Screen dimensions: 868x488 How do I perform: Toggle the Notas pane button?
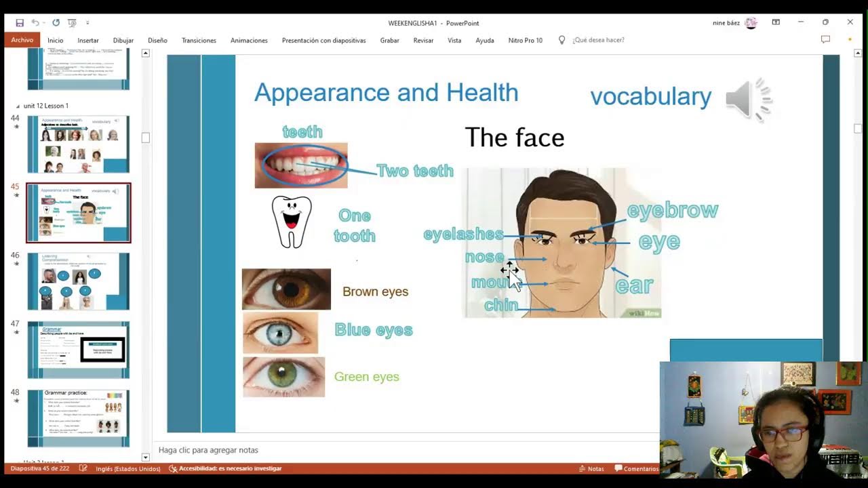591,469
